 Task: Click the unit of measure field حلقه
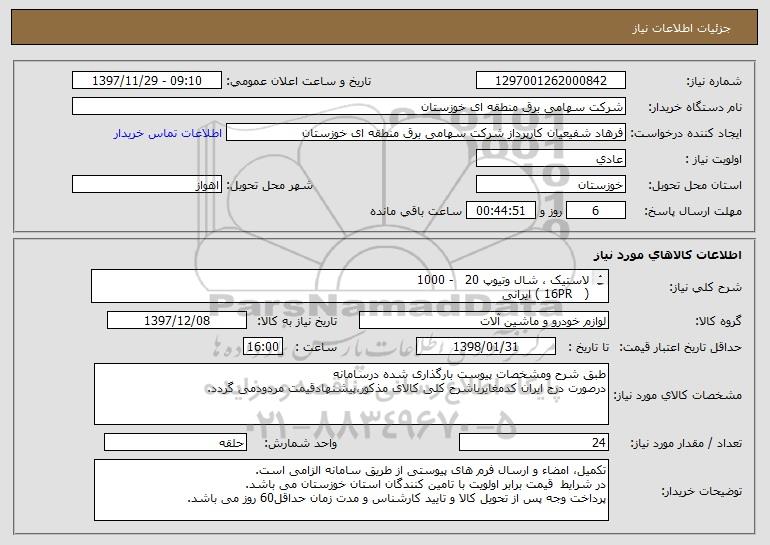(175, 442)
